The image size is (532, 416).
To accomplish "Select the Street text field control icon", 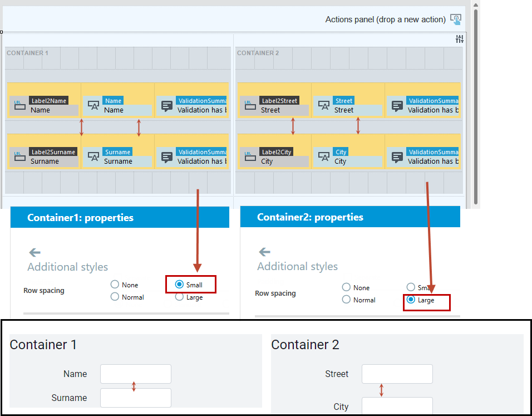I will [324, 106].
